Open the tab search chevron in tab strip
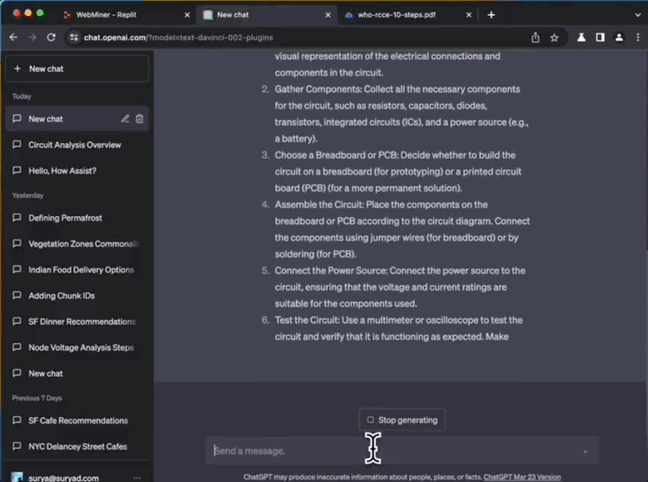This screenshot has height=482, width=648. pyautogui.click(x=634, y=15)
